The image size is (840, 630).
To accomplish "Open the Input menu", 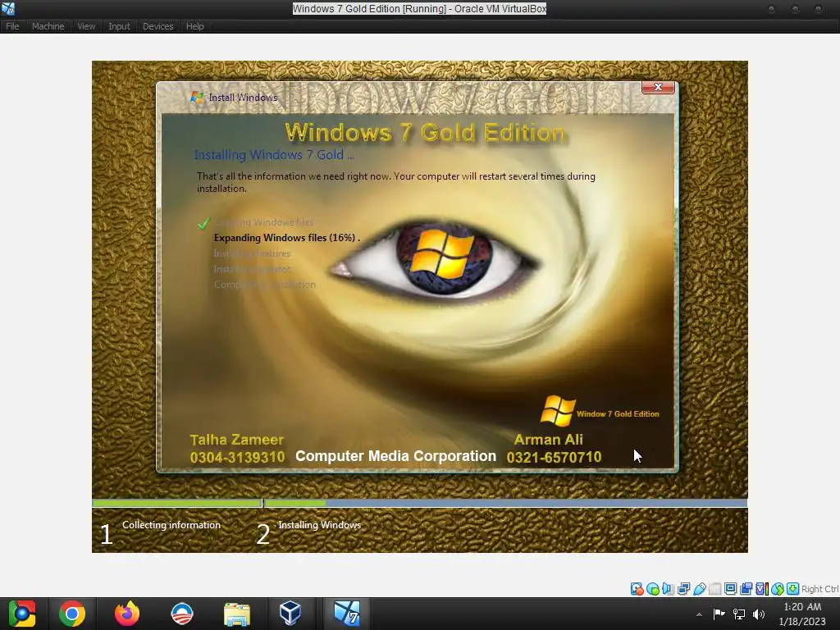I will click(x=119, y=26).
